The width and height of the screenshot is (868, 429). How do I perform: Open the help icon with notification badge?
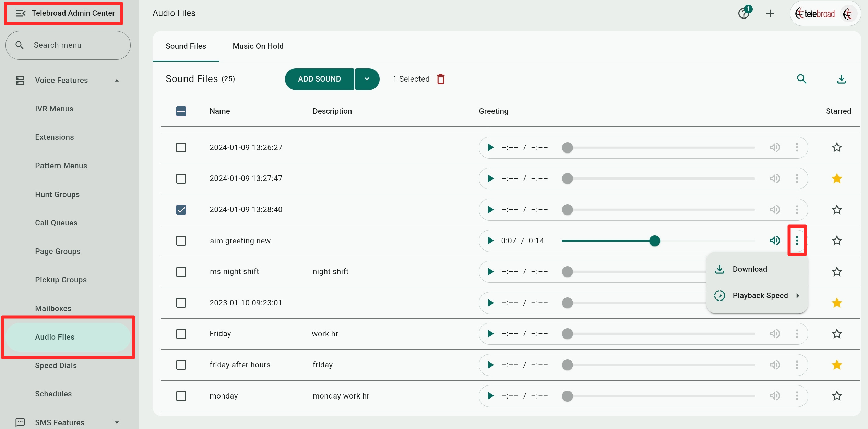tap(744, 13)
